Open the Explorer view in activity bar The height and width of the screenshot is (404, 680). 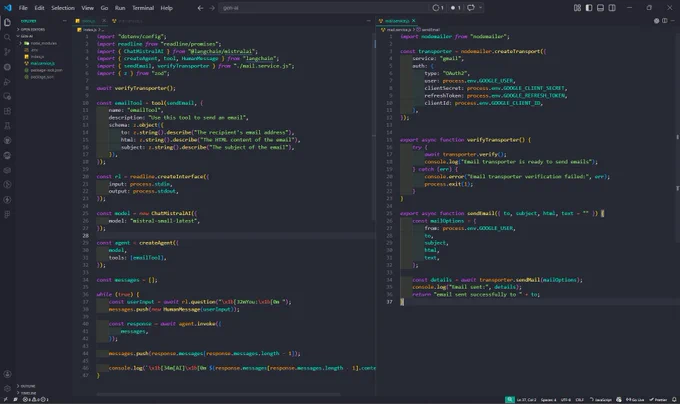pyautogui.click(x=7, y=23)
